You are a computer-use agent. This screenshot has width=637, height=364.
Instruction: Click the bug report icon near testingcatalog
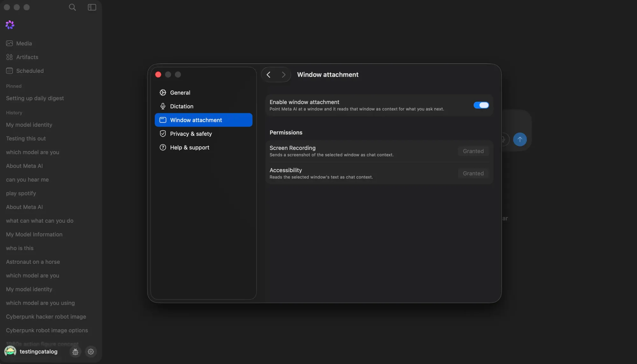pyautogui.click(x=75, y=352)
